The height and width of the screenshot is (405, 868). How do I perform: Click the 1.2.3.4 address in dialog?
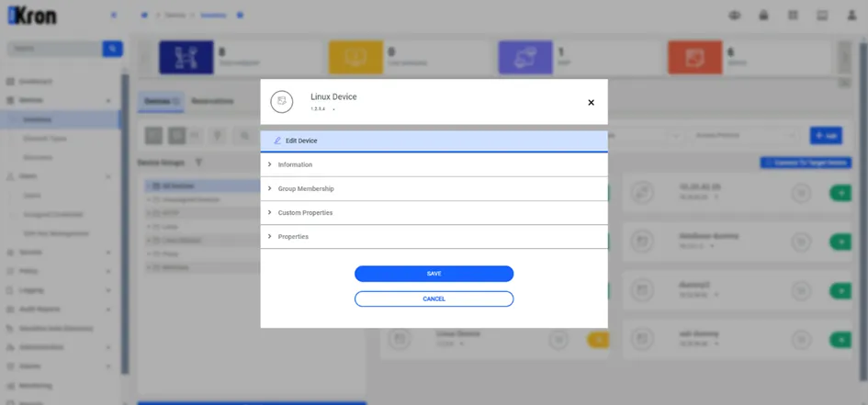point(318,109)
